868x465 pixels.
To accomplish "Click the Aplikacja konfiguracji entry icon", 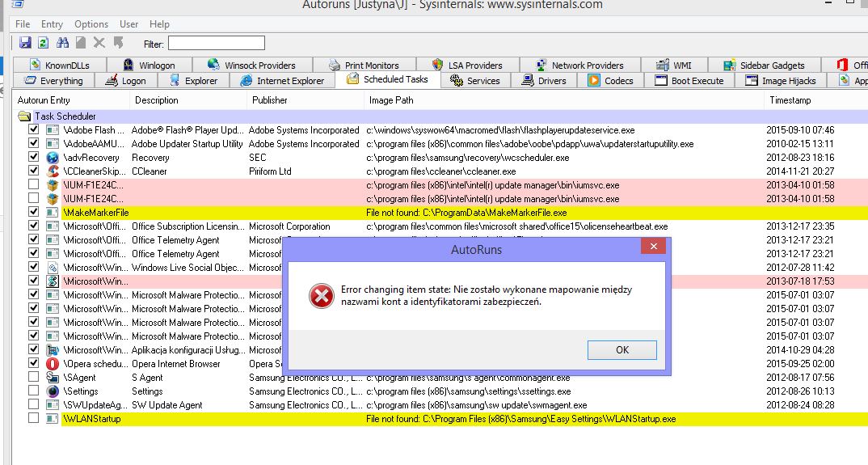I will point(53,349).
